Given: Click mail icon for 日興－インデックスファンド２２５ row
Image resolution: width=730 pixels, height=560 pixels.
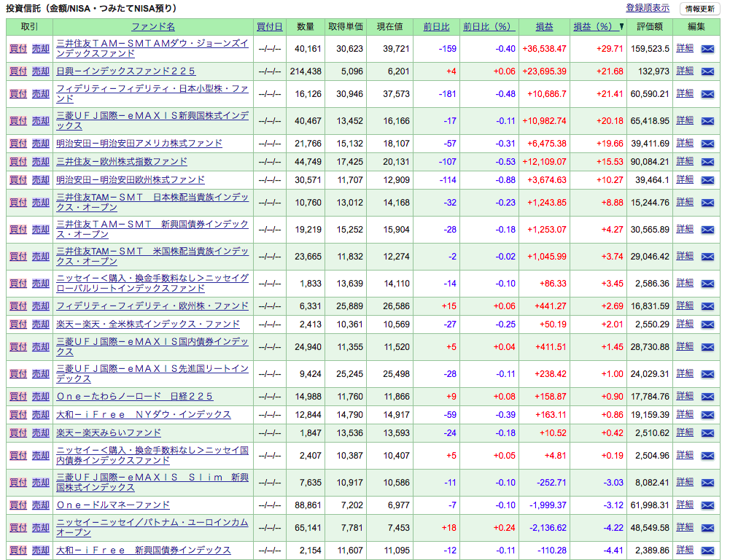Looking at the screenshot, I should point(707,71).
